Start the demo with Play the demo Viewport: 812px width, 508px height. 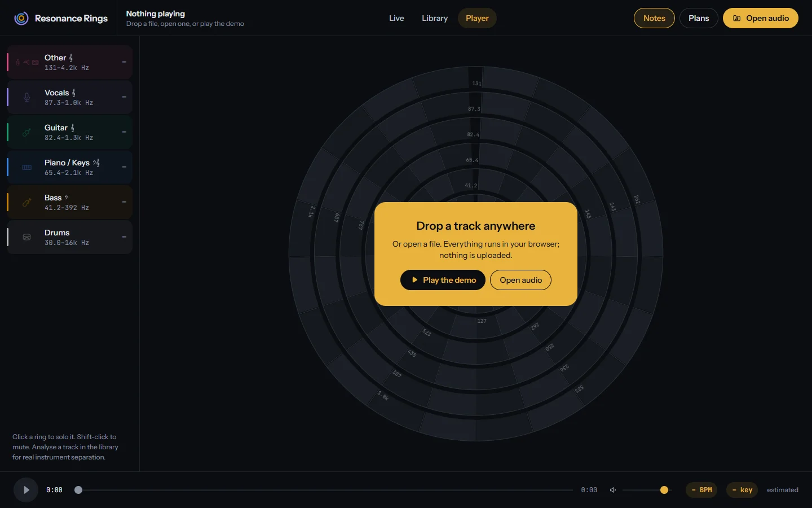443,280
